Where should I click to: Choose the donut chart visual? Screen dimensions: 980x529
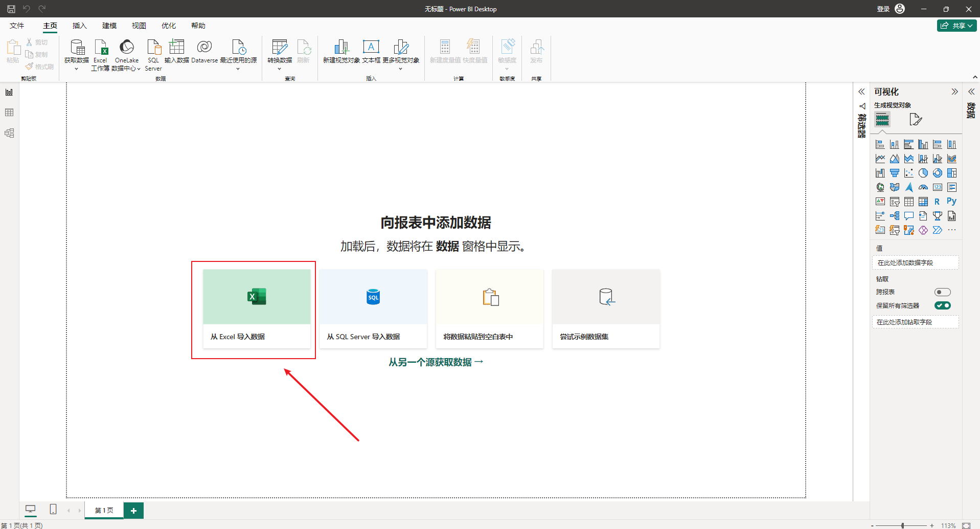(x=937, y=173)
